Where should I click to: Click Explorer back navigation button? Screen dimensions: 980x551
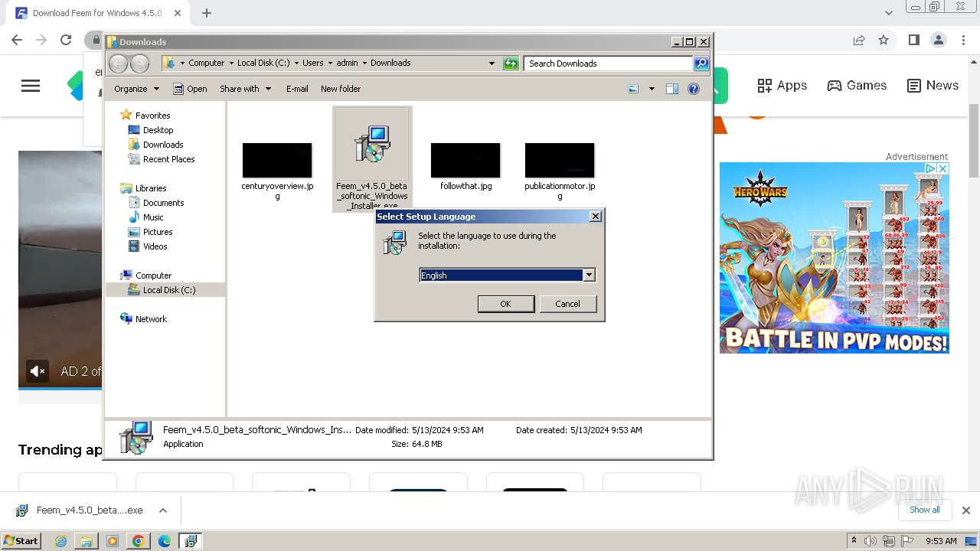pos(118,64)
